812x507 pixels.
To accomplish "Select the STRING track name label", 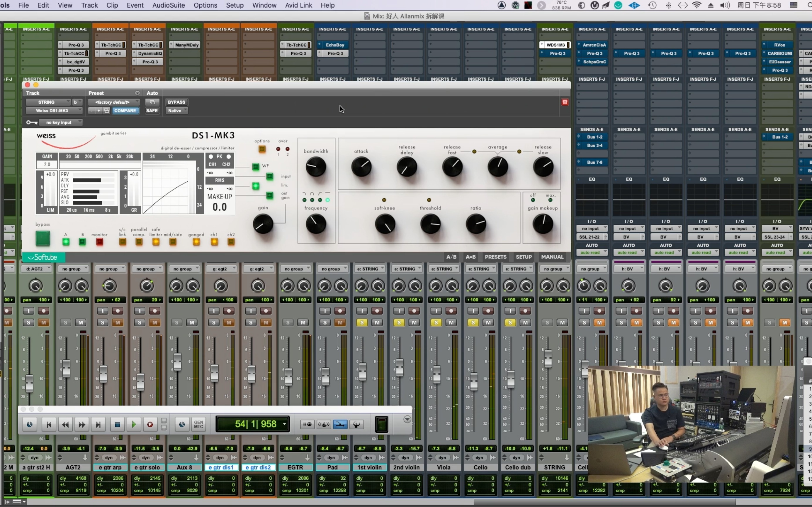I will coord(554,467).
